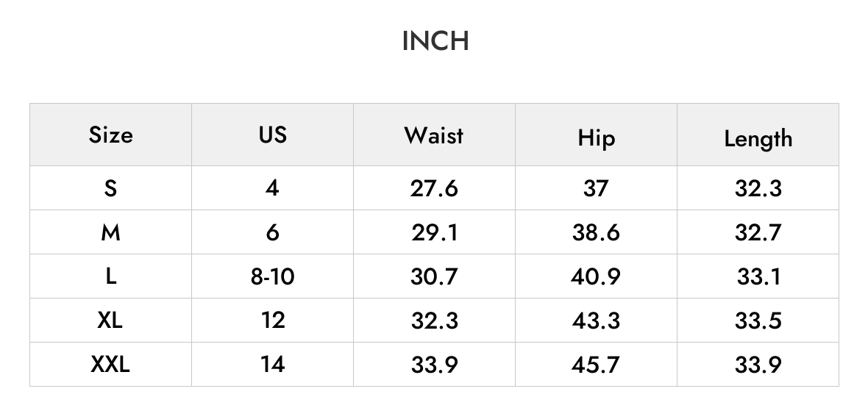Image resolution: width=868 pixels, height=397 pixels.
Task: Click waist value 29.1 for size M
Action: (434, 232)
